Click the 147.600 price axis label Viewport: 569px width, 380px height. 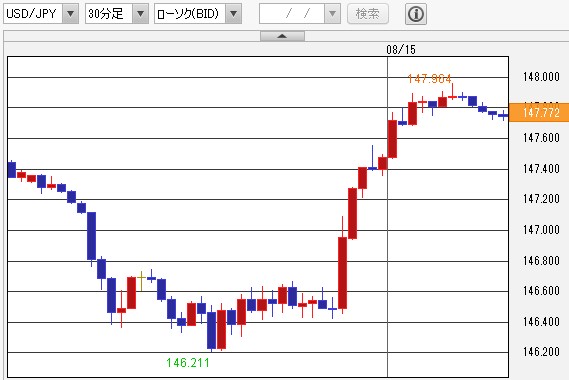541,138
